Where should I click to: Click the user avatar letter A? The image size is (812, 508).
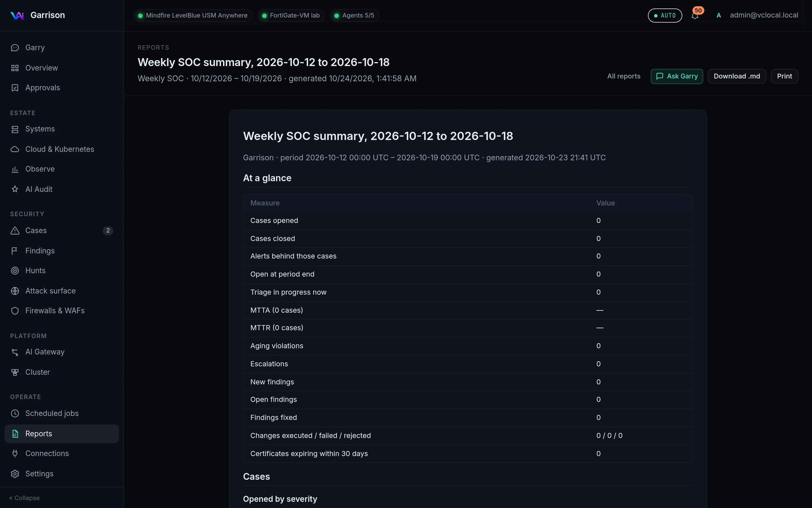tap(719, 16)
